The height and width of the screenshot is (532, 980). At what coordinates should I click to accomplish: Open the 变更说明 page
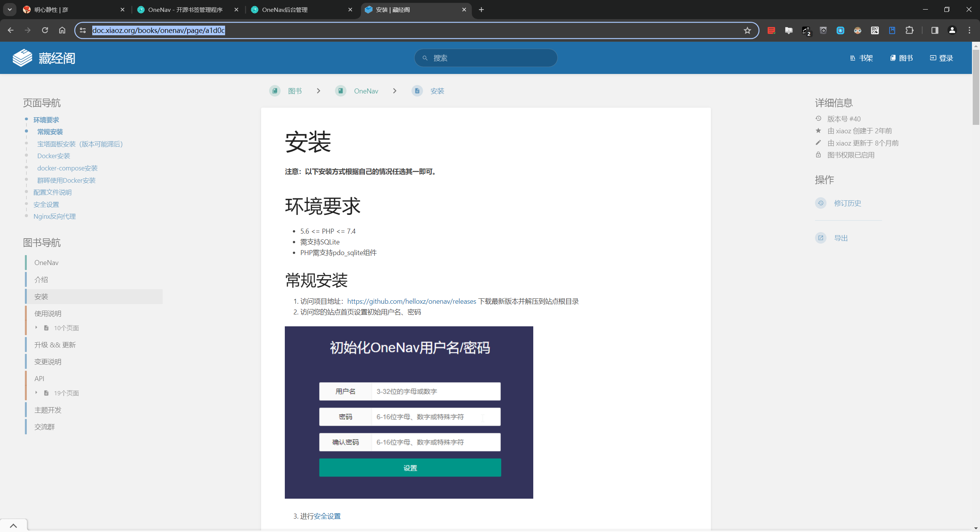click(x=94, y=362)
